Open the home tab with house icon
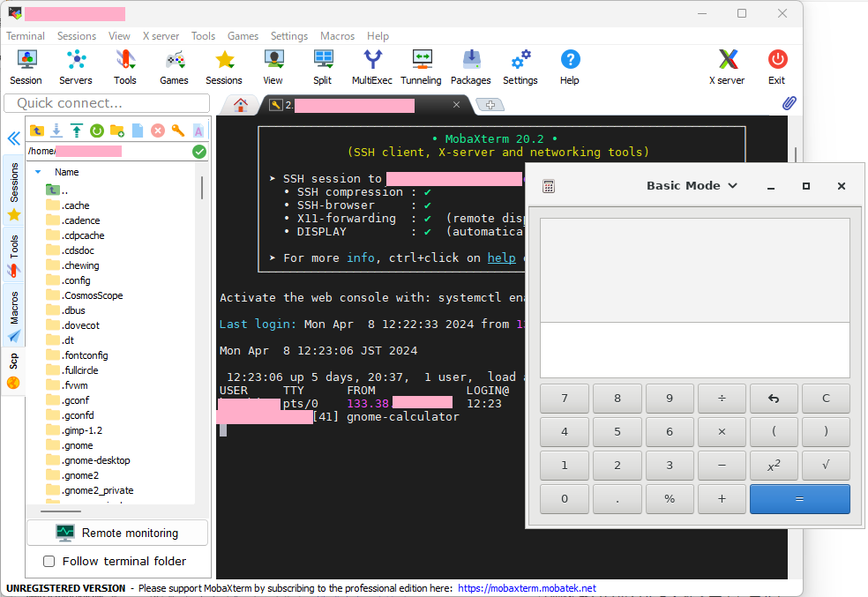This screenshot has width=868, height=597. [241, 105]
